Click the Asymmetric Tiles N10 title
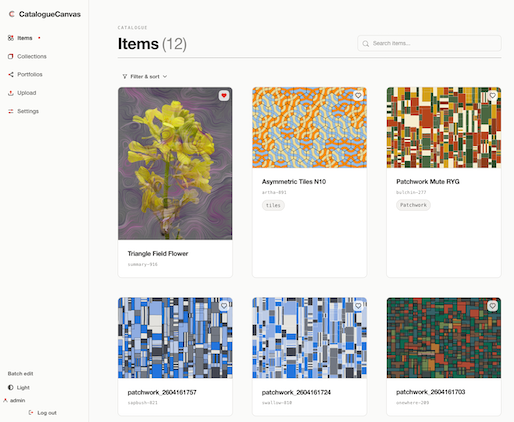Screen dimensions: 514x422 tap(294, 182)
